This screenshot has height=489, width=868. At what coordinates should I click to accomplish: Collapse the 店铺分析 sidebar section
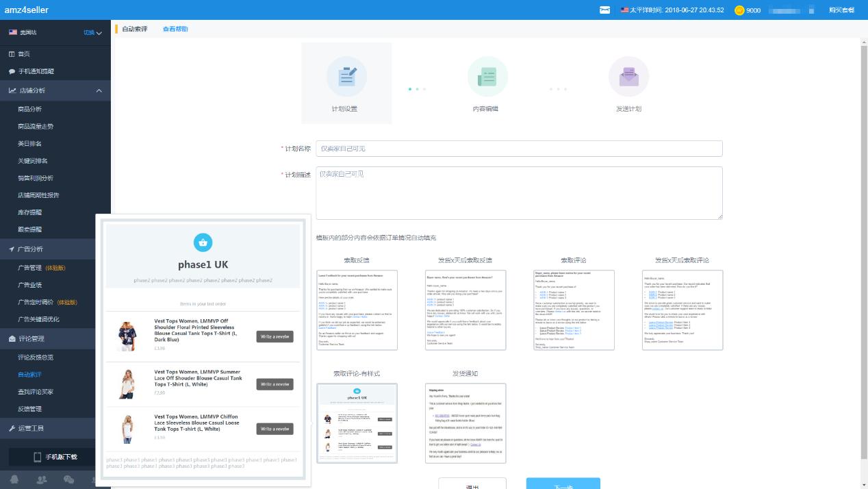click(x=99, y=90)
